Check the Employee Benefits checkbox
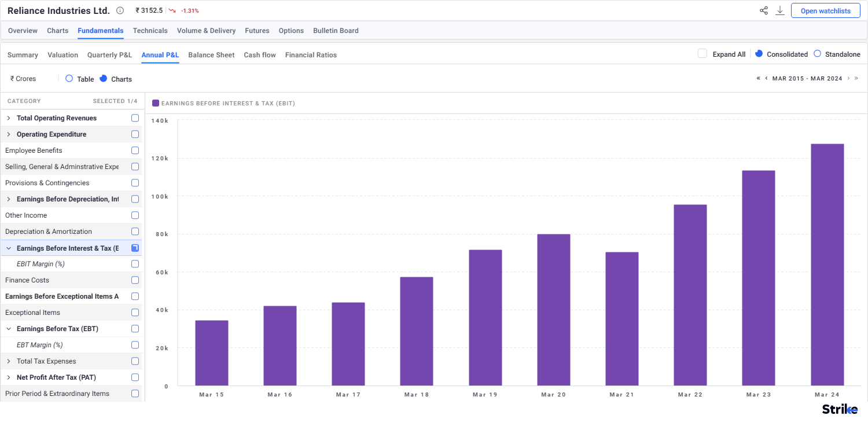Viewport: 868px width, 422px height. point(135,151)
